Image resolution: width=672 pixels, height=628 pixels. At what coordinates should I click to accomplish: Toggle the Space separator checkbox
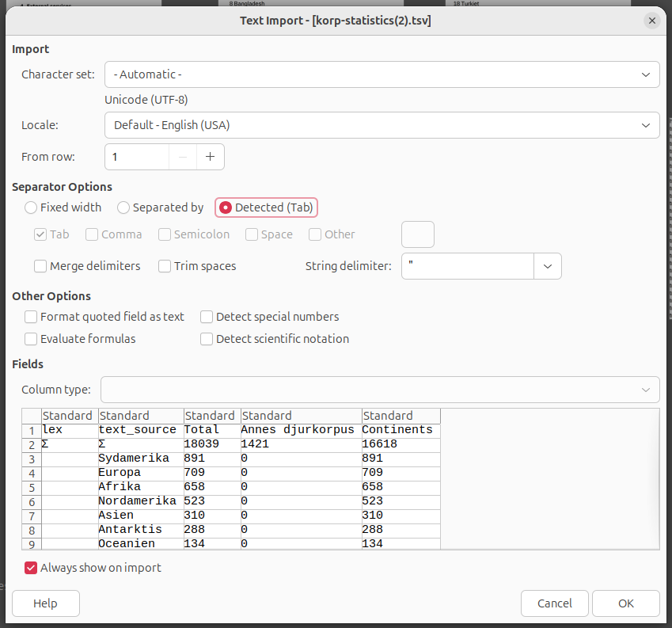(269, 234)
